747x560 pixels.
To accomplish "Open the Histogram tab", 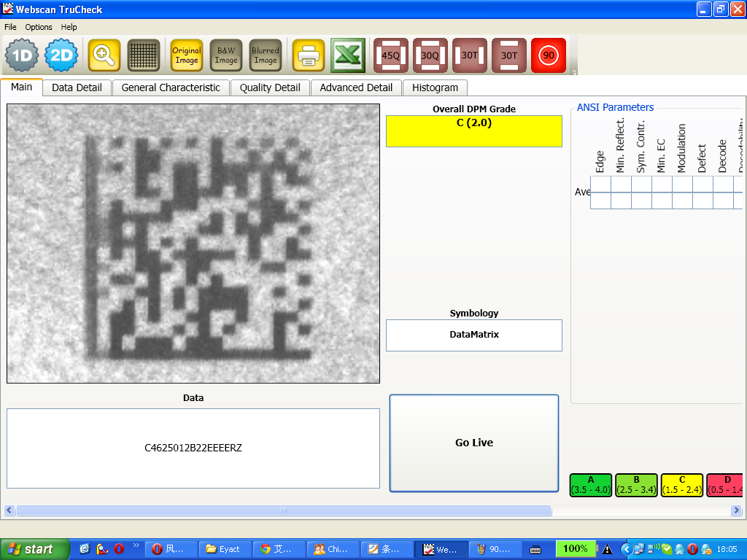I will [435, 87].
